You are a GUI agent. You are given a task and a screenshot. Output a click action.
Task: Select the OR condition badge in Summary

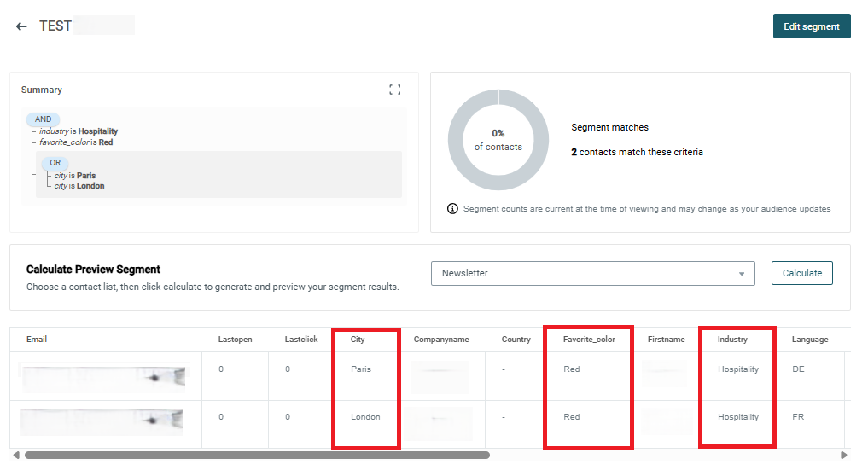click(55, 163)
